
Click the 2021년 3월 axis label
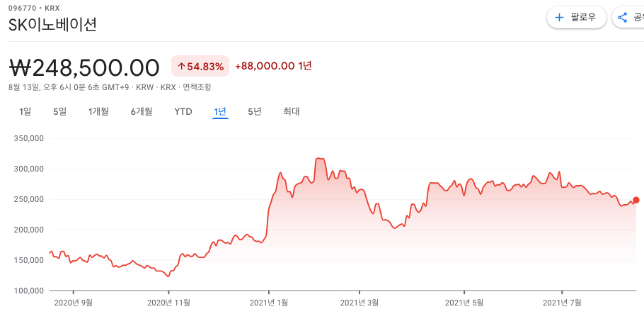click(360, 303)
